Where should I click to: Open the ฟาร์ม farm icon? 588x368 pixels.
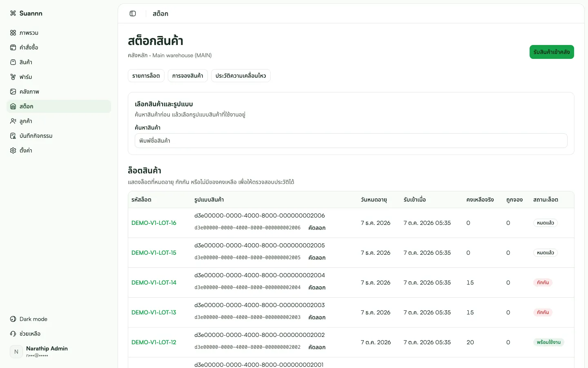(13, 77)
